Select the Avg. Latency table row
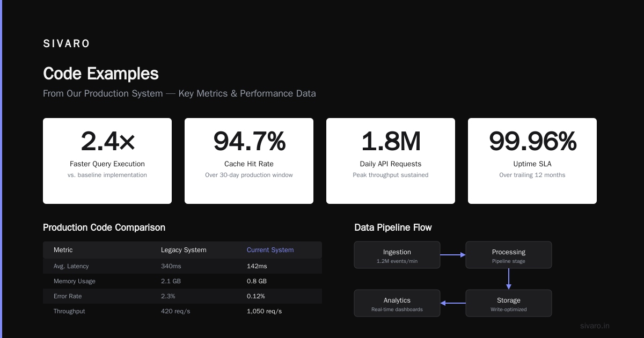Viewport: 644px width, 338px height. tap(182, 266)
